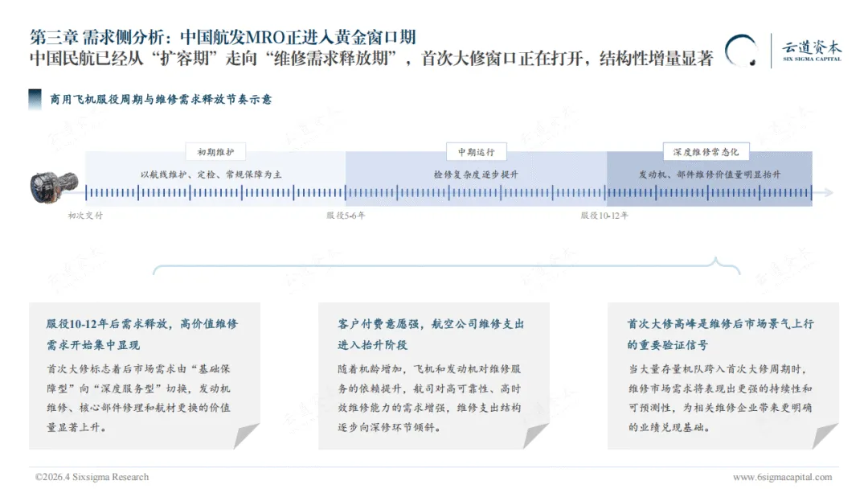Click the ©2026.4 Sixsigma Research footer

[x=92, y=477]
